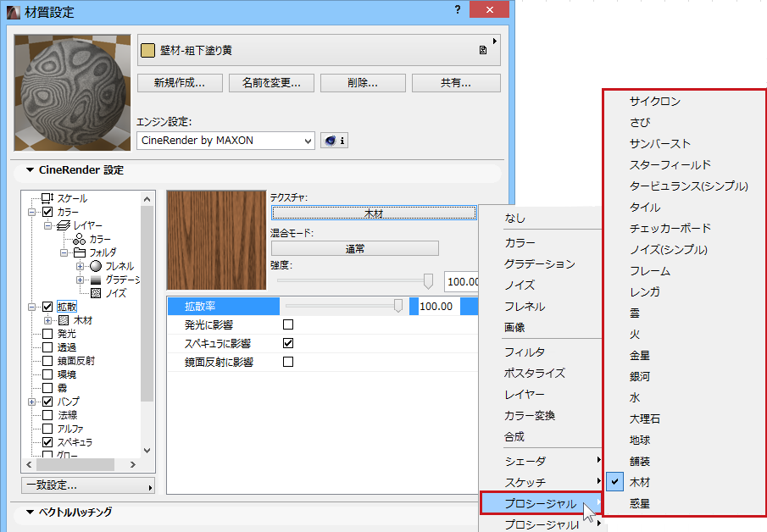The image size is (767, 532).
Task: Select the フレネル sphere icon
Action: (96, 266)
